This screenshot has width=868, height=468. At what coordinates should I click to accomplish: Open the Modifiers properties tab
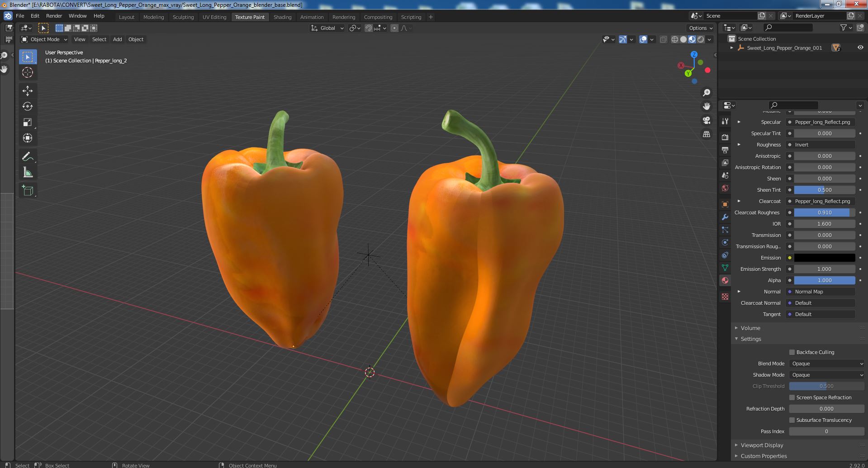click(x=725, y=217)
